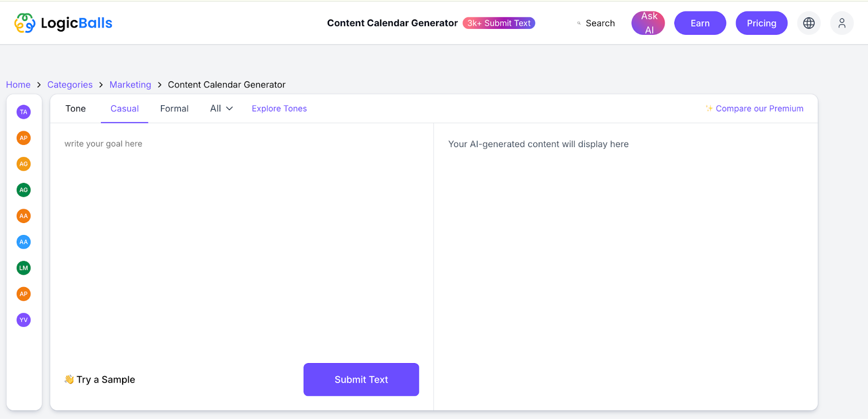Open the user profile icon

point(842,23)
